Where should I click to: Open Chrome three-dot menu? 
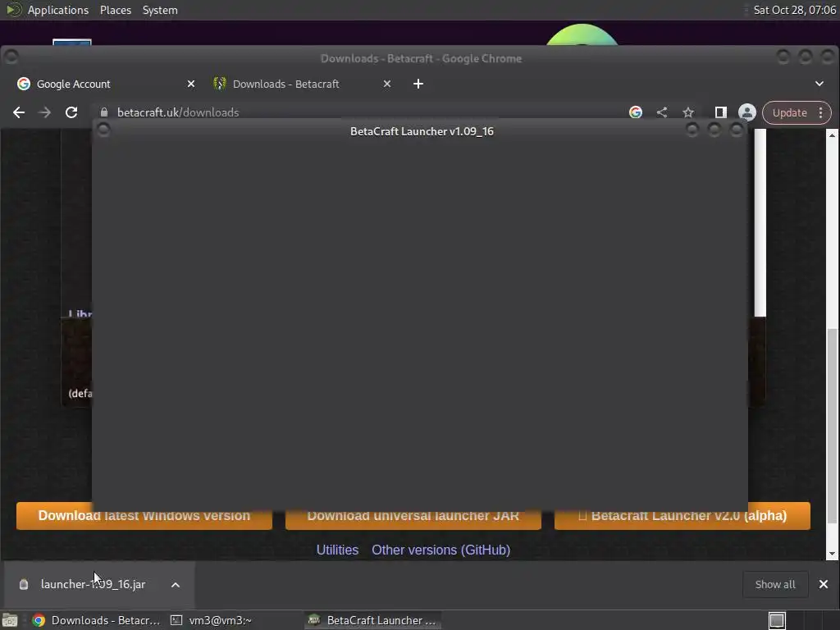[820, 113]
